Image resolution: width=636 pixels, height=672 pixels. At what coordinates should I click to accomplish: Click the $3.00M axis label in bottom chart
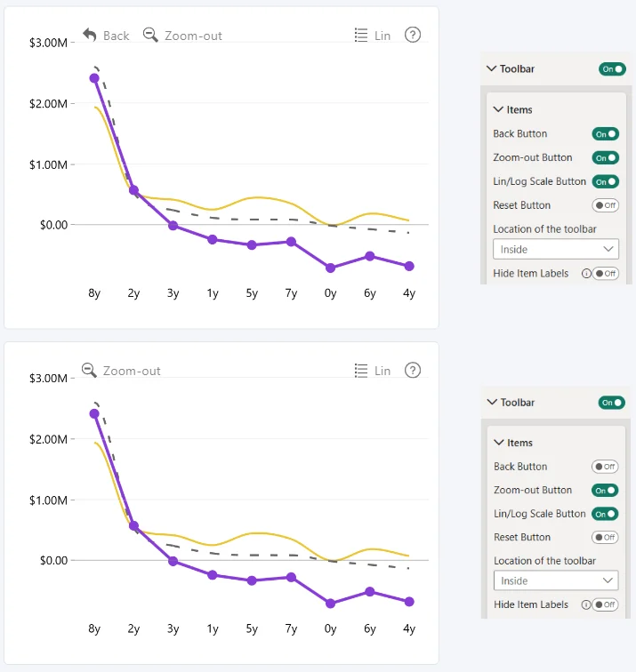[48, 379]
